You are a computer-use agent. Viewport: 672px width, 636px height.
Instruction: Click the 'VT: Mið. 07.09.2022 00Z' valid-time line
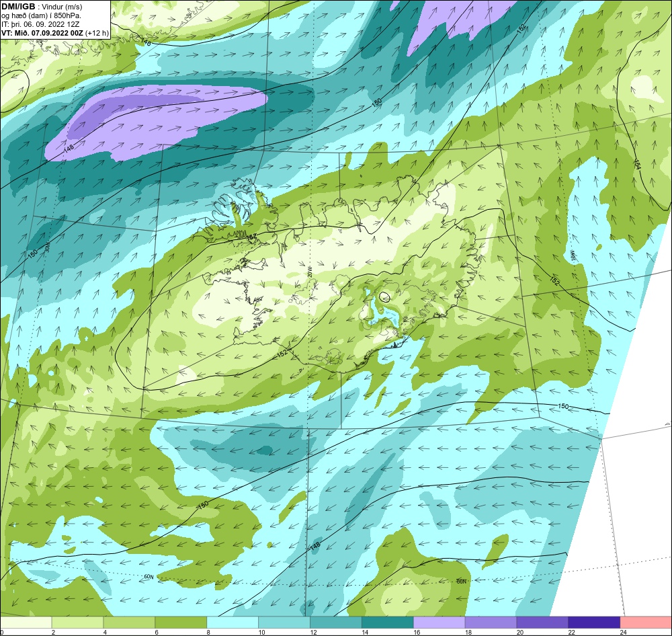42,33
